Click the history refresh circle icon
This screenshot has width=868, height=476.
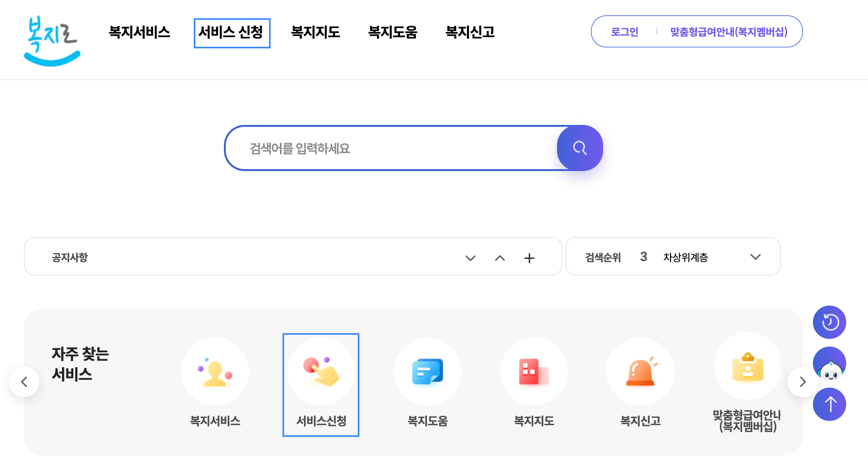click(x=830, y=322)
